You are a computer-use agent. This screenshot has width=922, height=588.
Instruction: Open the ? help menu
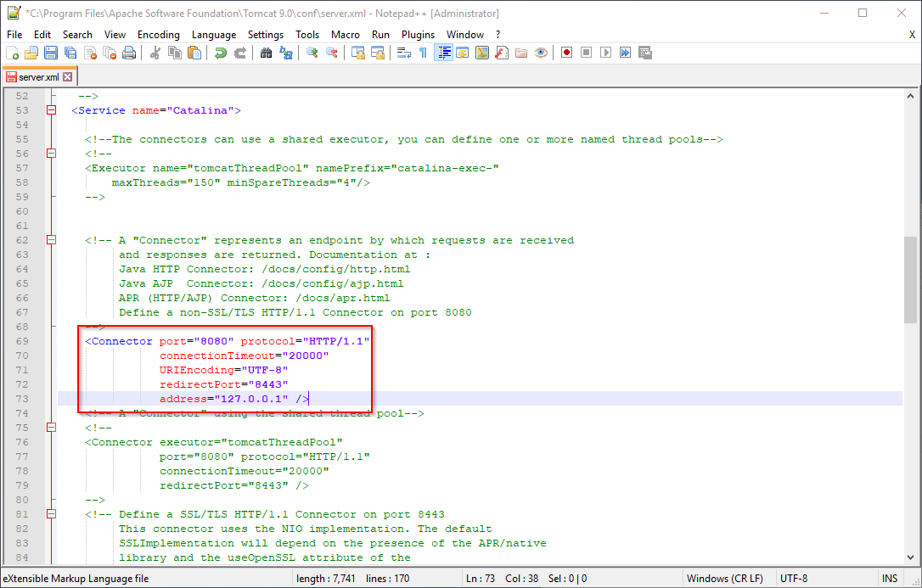498,35
